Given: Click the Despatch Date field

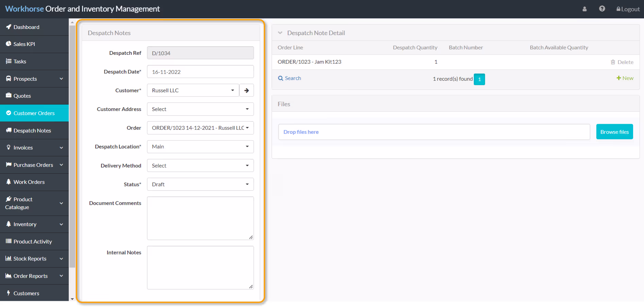Looking at the screenshot, I should (x=200, y=72).
